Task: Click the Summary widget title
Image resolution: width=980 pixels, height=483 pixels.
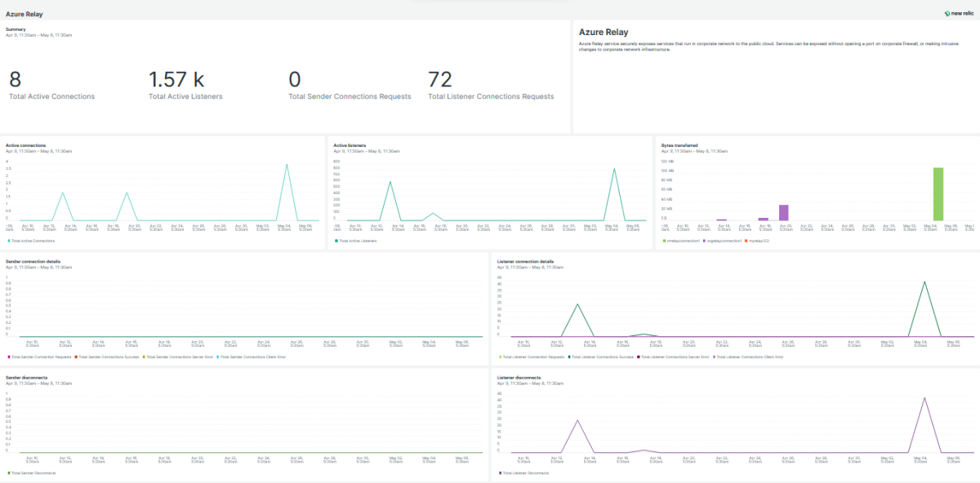Action: tap(16, 29)
